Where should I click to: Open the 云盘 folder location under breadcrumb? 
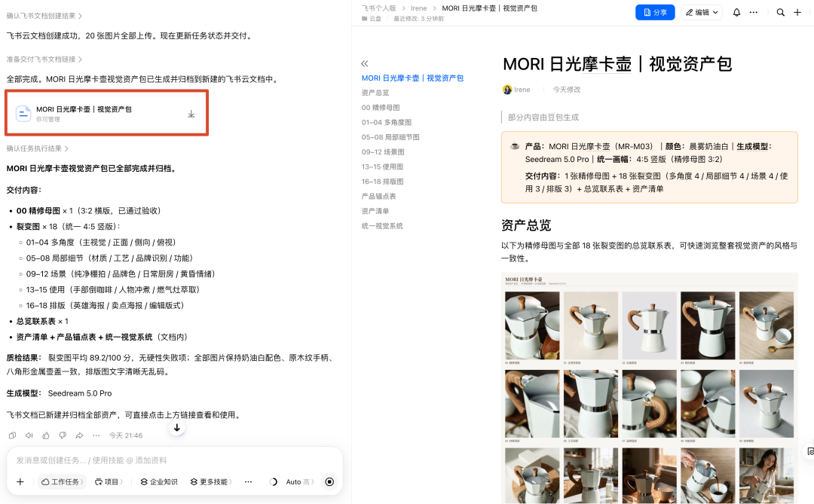372,19
